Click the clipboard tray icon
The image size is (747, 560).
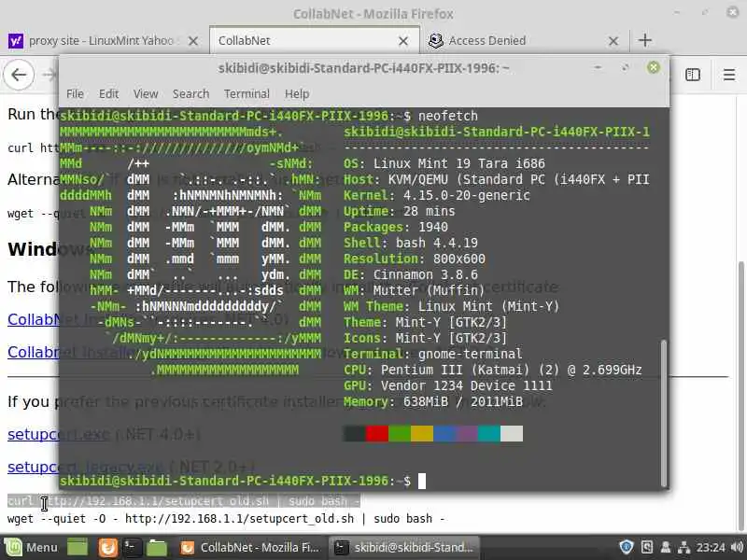[x=647, y=547]
